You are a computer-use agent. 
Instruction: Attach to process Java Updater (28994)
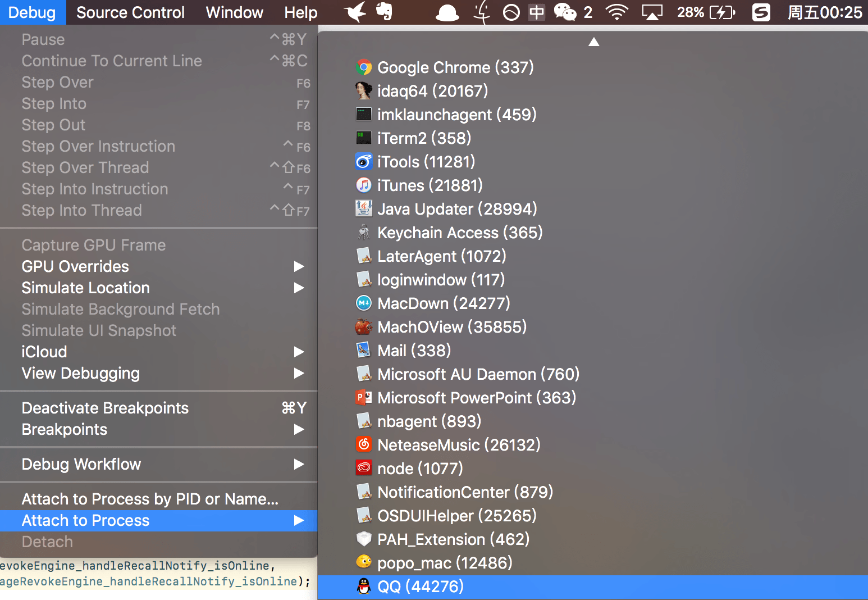(x=593, y=209)
